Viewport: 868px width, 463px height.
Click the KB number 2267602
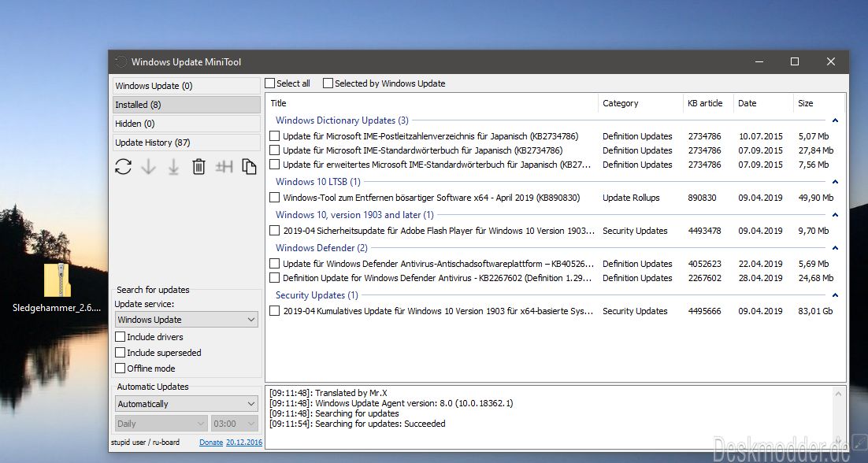click(x=705, y=278)
